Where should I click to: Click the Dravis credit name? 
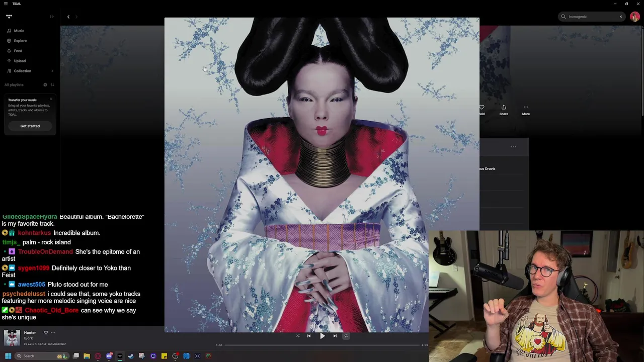(x=487, y=168)
